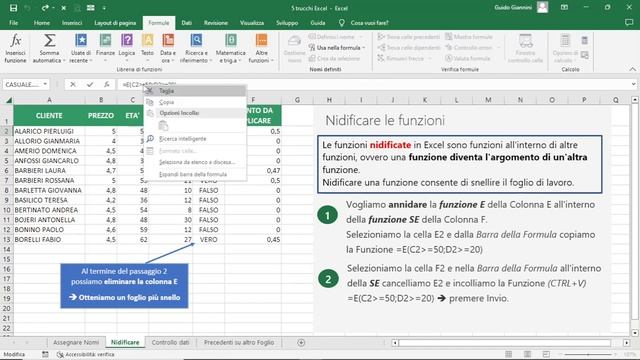Image resolution: width=640 pixels, height=360 pixels.
Task: Cancel entry with formula bar X
Action: tap(73, 84)
